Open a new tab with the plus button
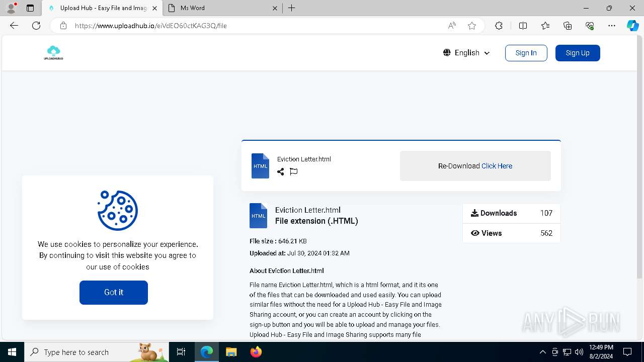Image resolution: width=644 pixels, height=362 pixels. (292, 8)
